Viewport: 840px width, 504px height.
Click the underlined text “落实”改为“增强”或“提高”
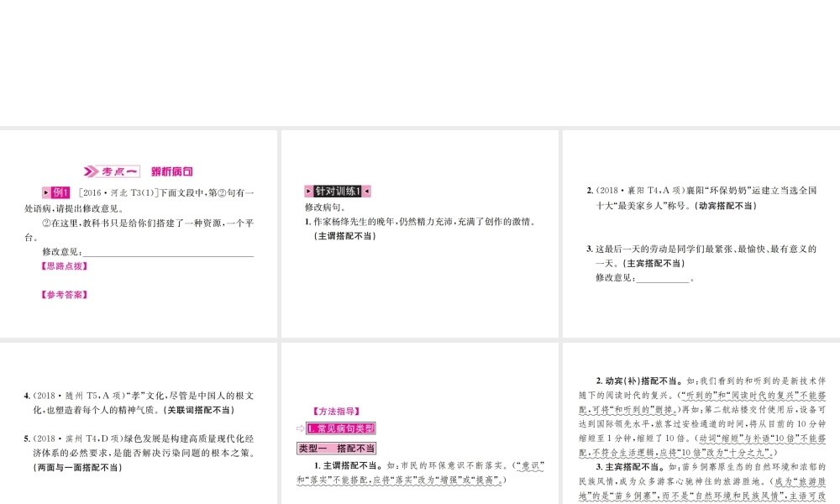pos(446,481)
